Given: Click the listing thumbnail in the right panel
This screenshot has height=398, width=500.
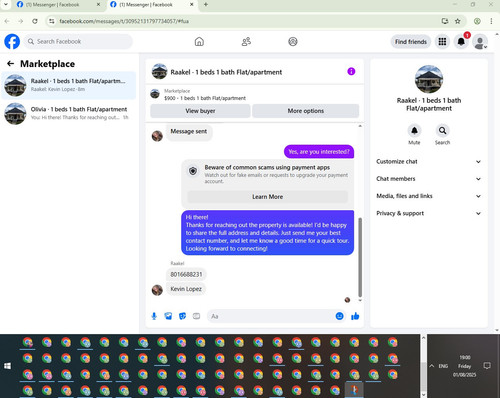Looking at the screenshot, I should (x=429, y=79).
